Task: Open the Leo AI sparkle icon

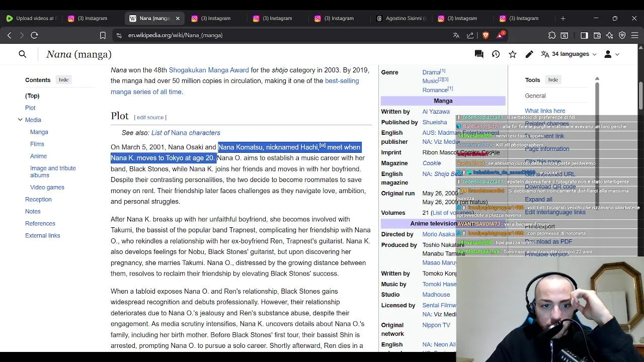Action: click(610, 35)
